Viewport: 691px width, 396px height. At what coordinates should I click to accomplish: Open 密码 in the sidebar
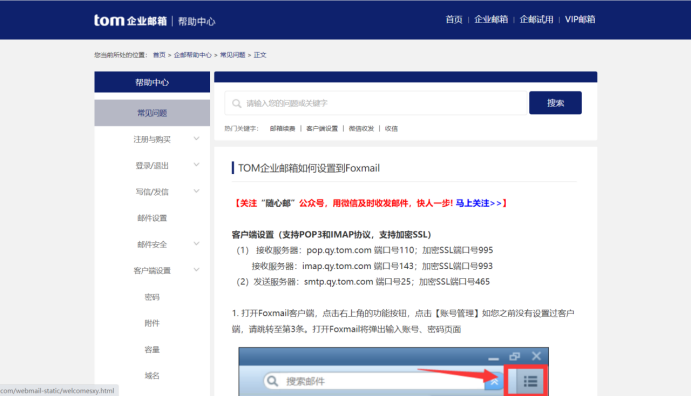pos(152,297)
